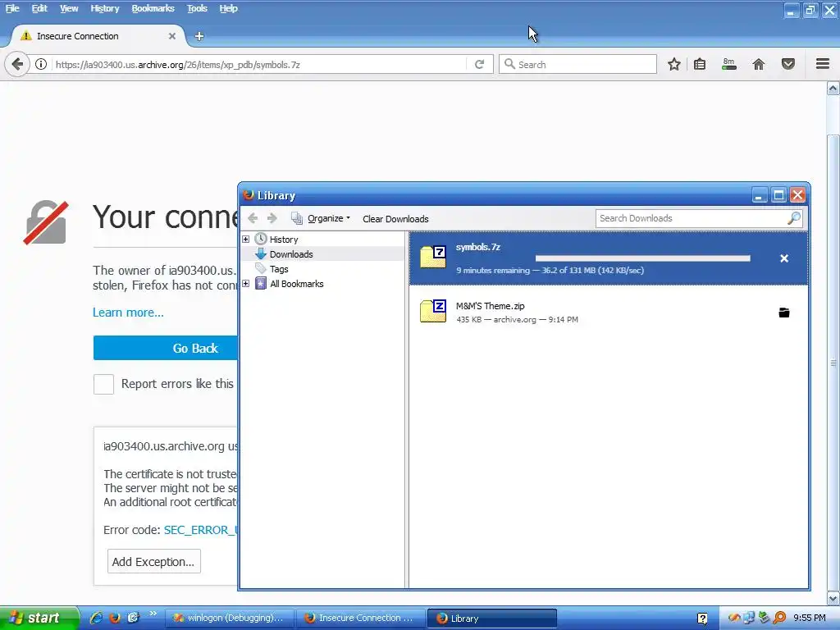Click Add Exception button
840x630 pixels.
click(x=154, y=561)
